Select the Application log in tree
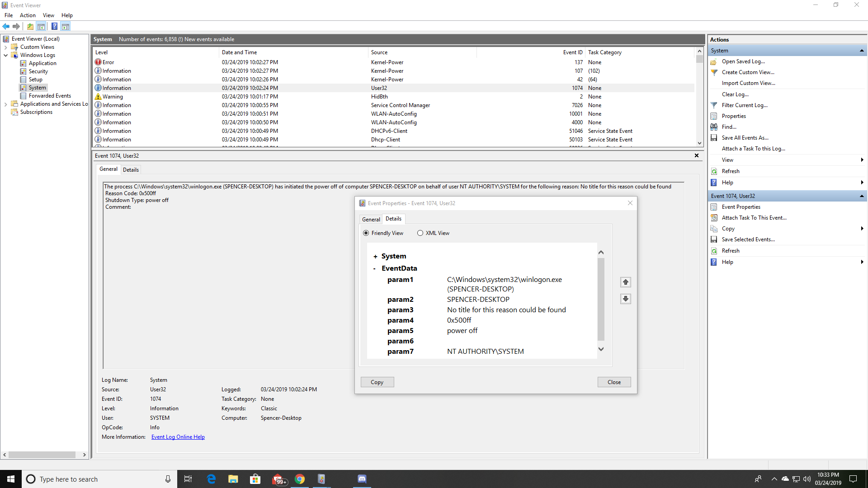The width and height of the screenshot is (868, 488). [x=42, y=63]
